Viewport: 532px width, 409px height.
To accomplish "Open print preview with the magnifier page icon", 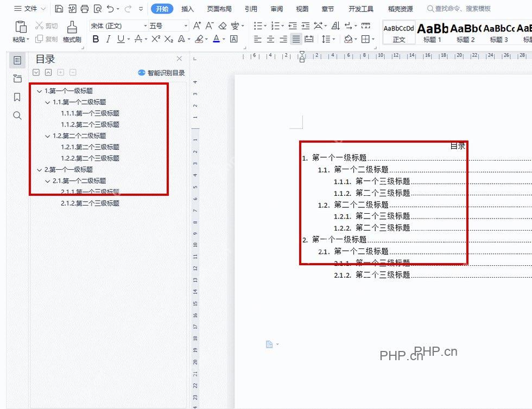I will 98,9.
